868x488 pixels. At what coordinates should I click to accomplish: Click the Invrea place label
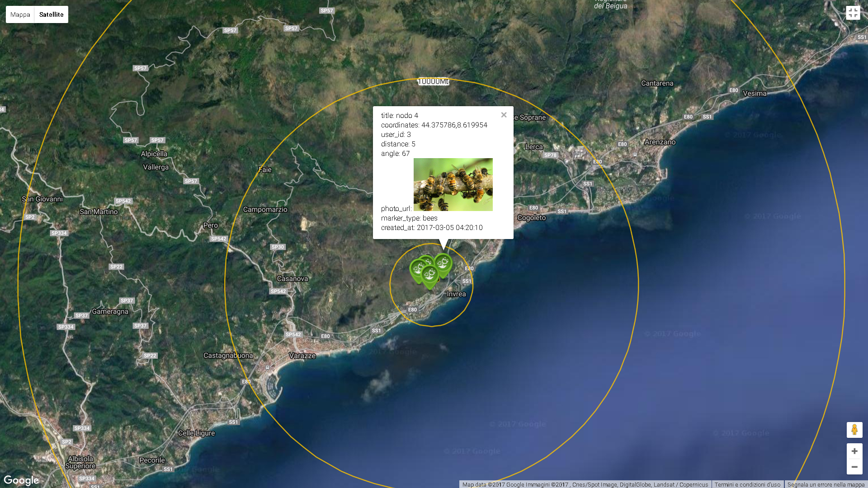(x=456, y=294)
